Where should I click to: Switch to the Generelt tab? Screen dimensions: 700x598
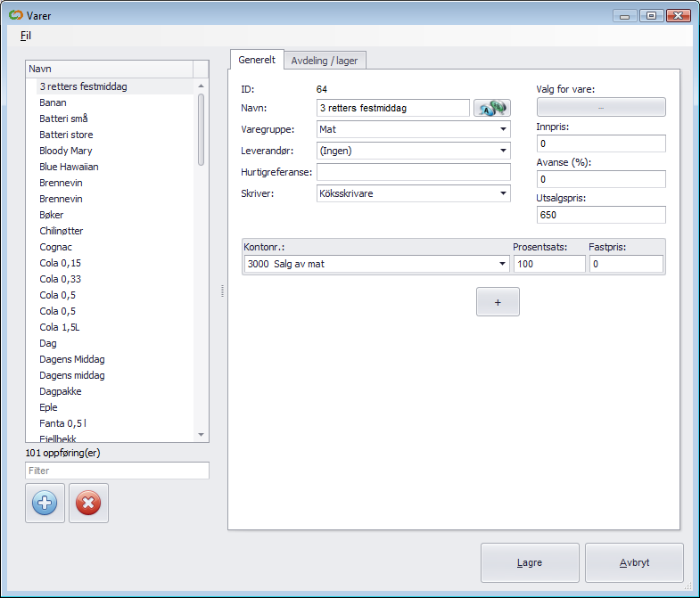tap(257, 60)
